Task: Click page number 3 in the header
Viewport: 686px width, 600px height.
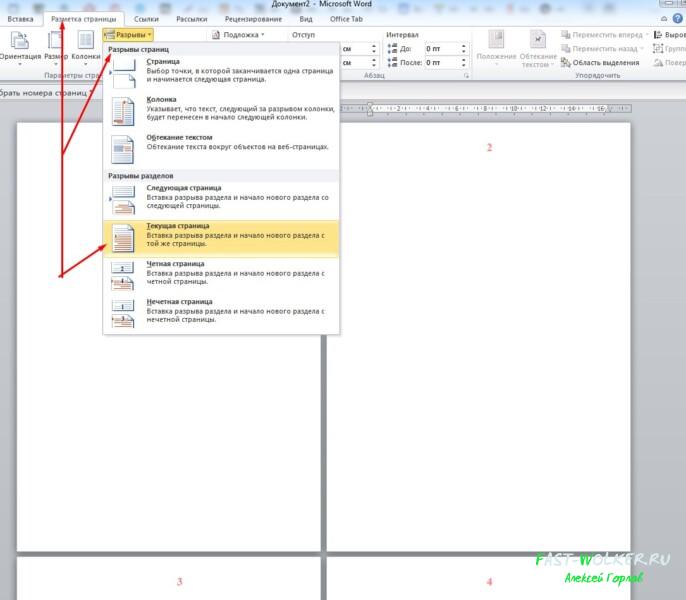Action: point(179,582)
